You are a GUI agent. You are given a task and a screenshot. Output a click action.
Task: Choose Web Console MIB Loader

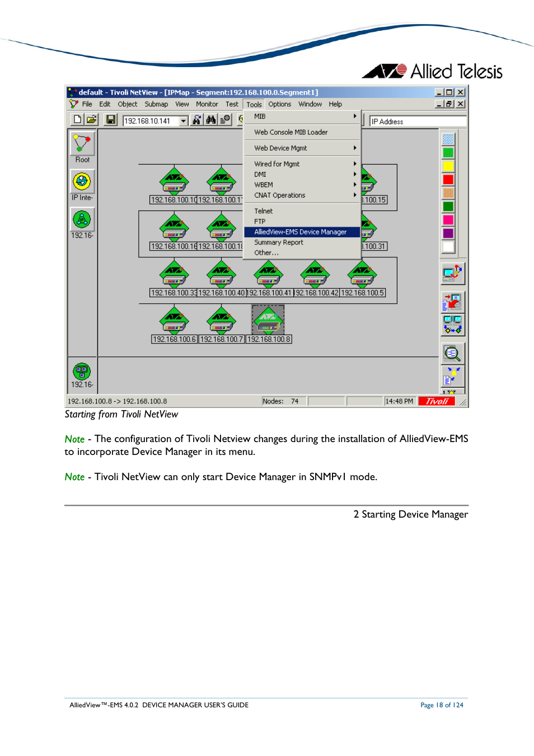click(x=302, y=132)
